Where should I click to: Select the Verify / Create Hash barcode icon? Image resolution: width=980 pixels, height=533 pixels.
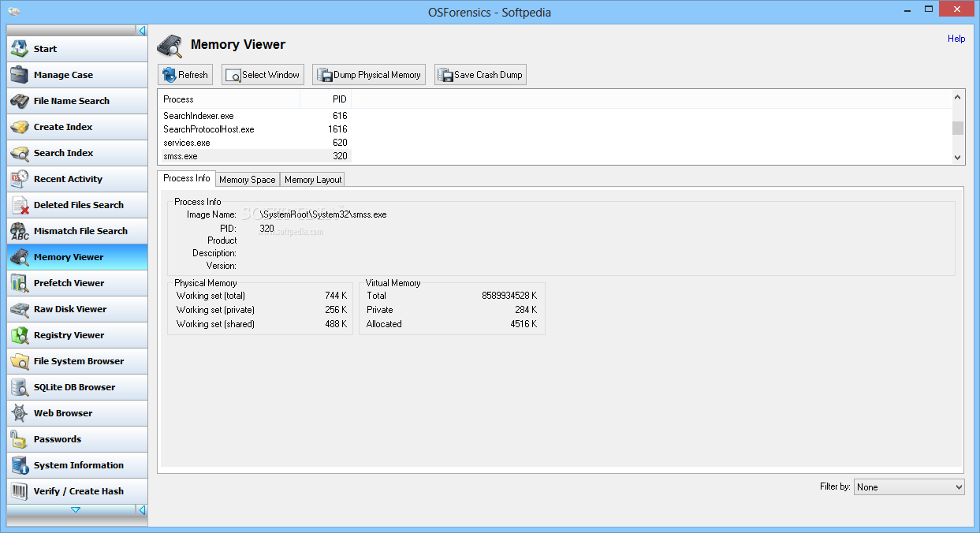coord(20,491)
